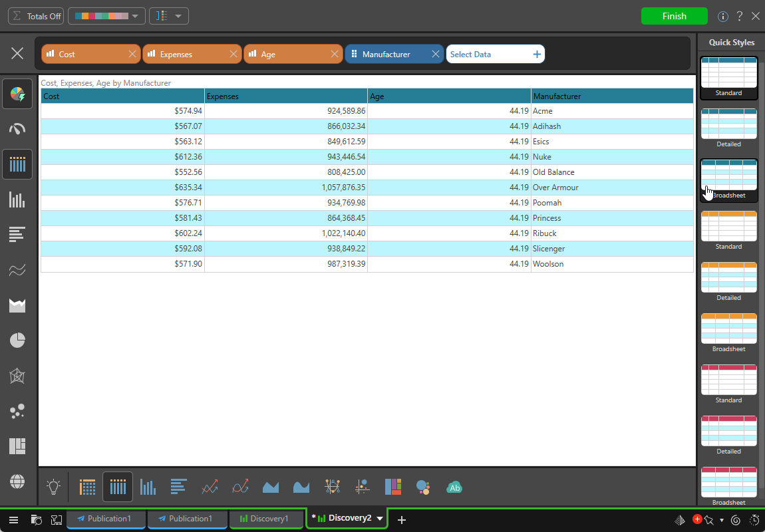
Task: Select the maps globe category in sidebar
Action: [17, 481]
